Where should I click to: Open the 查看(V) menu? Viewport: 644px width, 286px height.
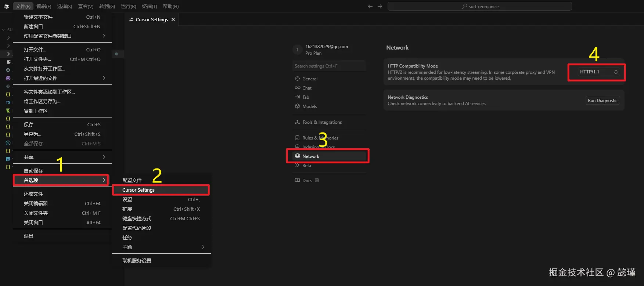point(86,6)
